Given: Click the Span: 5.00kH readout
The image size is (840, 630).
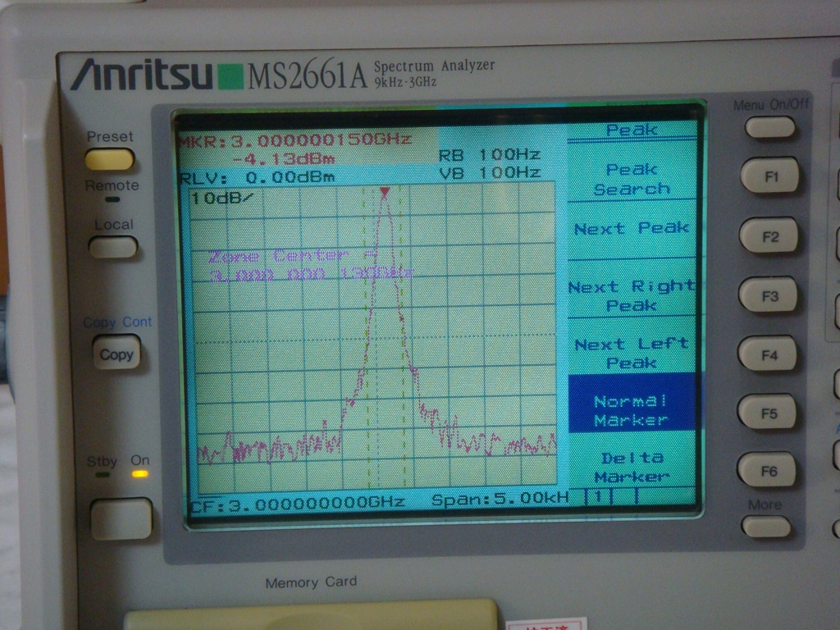Looking at the screenshot, I should click(500, 500).
